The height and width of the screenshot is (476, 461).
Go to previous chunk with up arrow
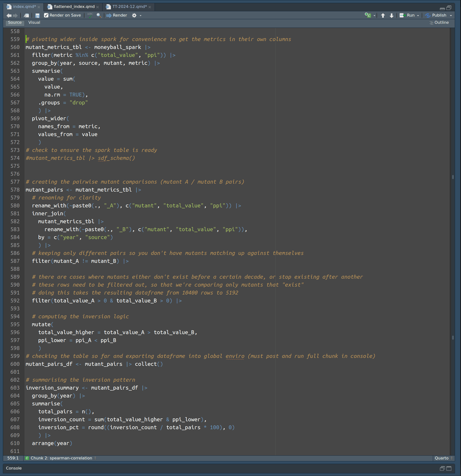click(x=383, y=16)
